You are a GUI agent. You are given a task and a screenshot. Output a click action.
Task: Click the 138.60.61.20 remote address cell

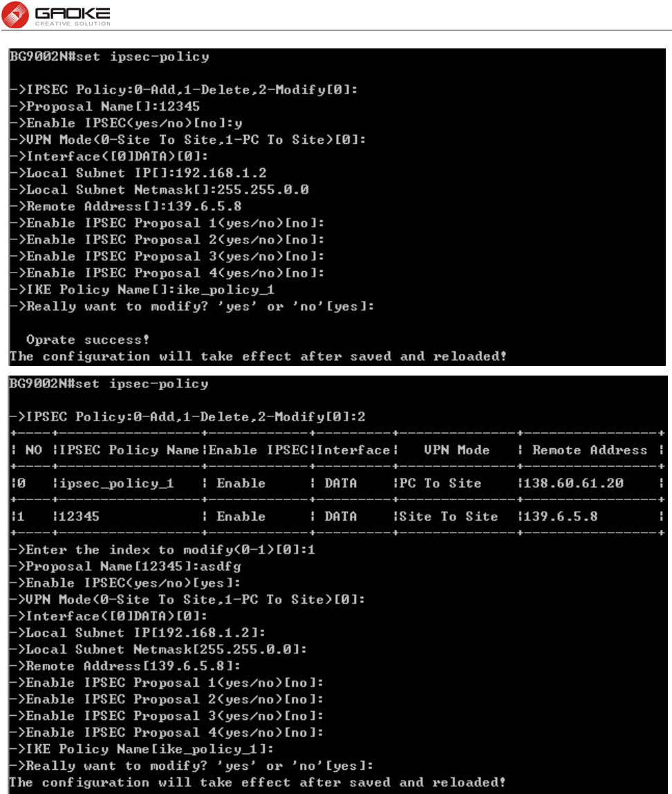tap(574, 483)
